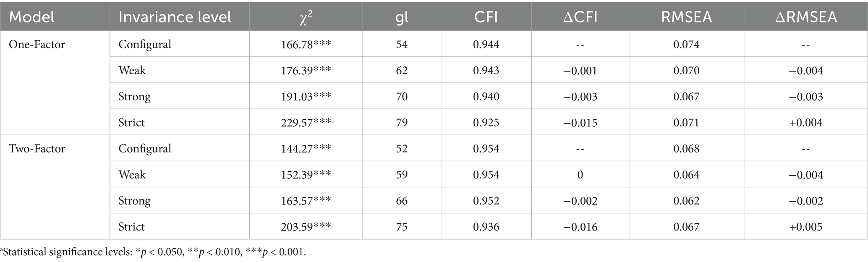The height and width of the screenshot is (262, 868).
Task: Click the Invariance level column header
Action: point(175,17)
